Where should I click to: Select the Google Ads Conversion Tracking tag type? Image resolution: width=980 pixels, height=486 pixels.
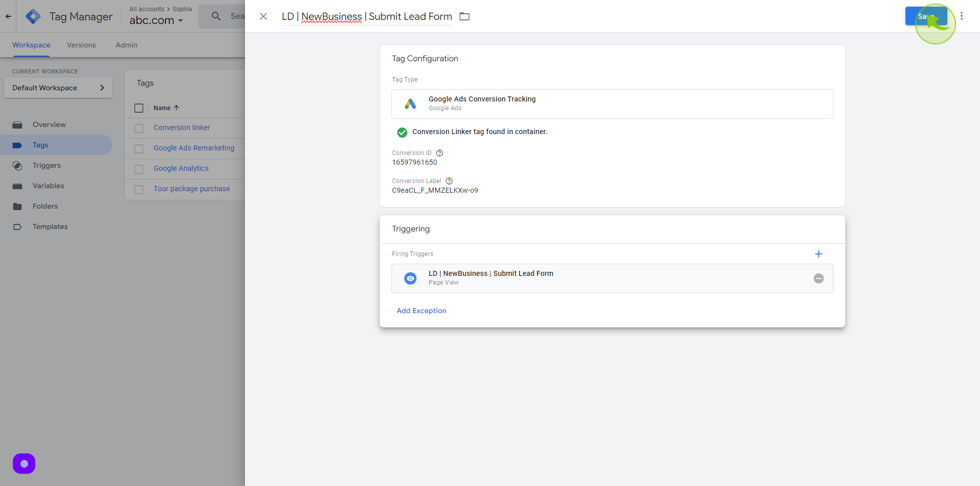coord(612,104)
